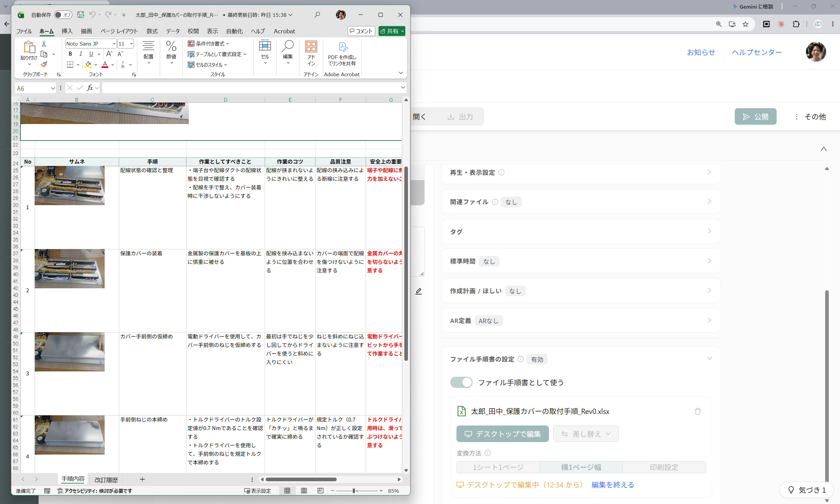The height and width of the screenshot is (504, 840).
Task: Expand the 再生・表示設定 section
Action: [x=581, y=173]
